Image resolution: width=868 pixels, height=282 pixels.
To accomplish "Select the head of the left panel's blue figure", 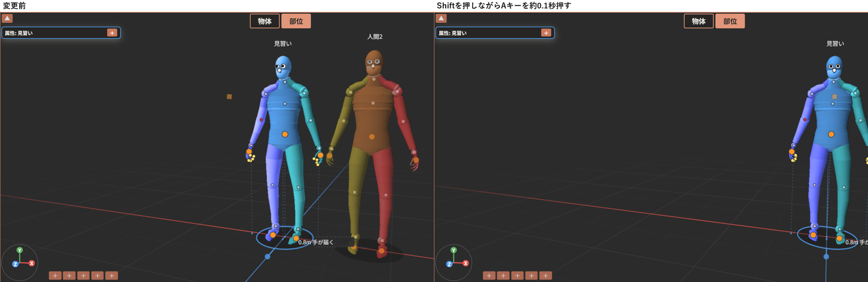I will 282,68.
